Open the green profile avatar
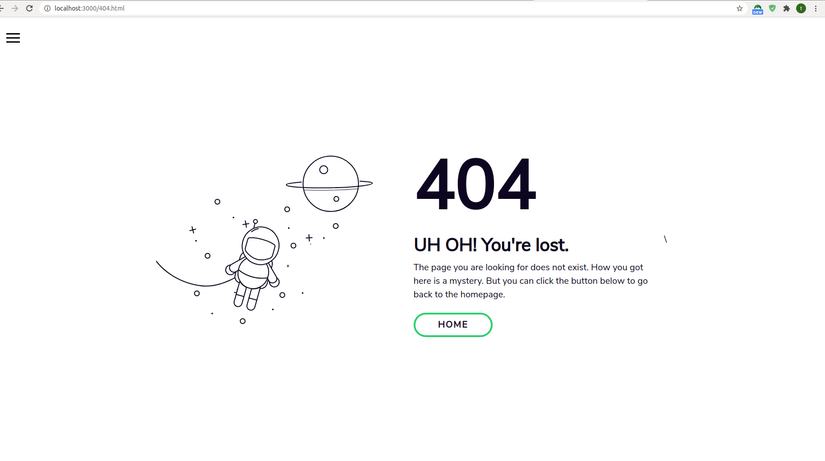825x461 pixels. tap(801, 8)
